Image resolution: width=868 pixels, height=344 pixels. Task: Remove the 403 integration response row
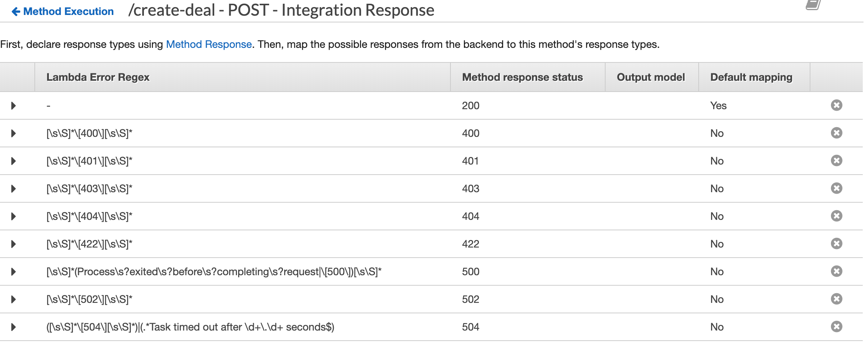836,188
